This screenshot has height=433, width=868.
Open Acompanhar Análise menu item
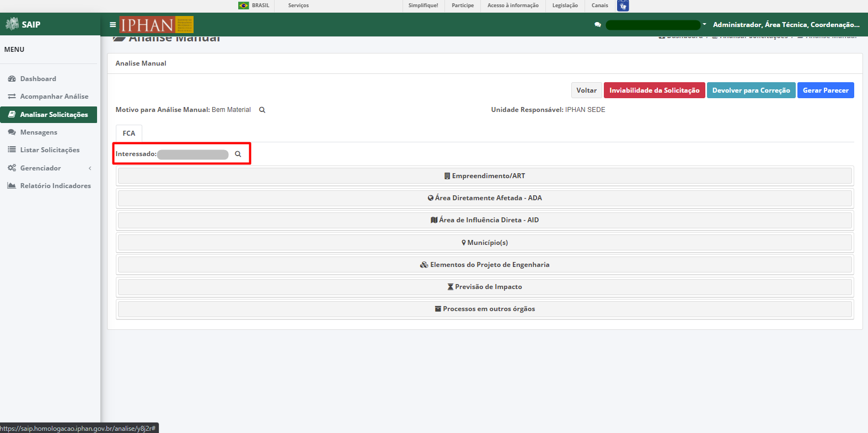point(54,97)
